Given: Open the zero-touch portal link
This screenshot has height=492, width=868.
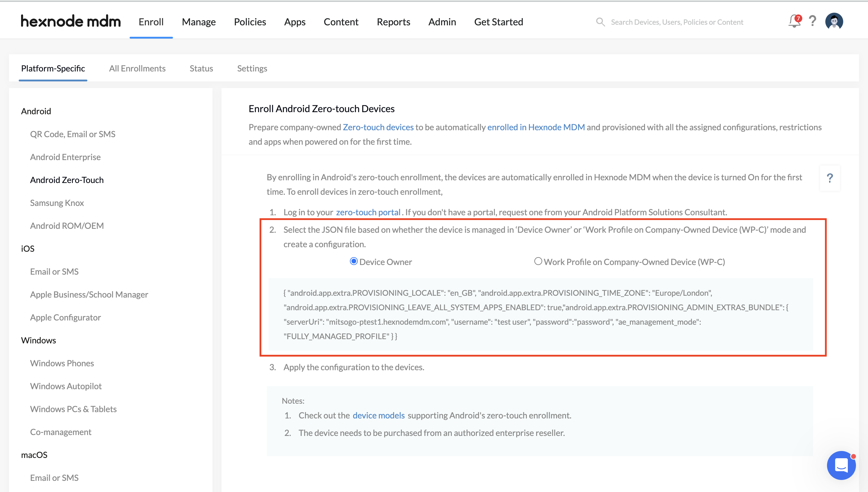Looking at the screenshot, I should click(368, 212).
